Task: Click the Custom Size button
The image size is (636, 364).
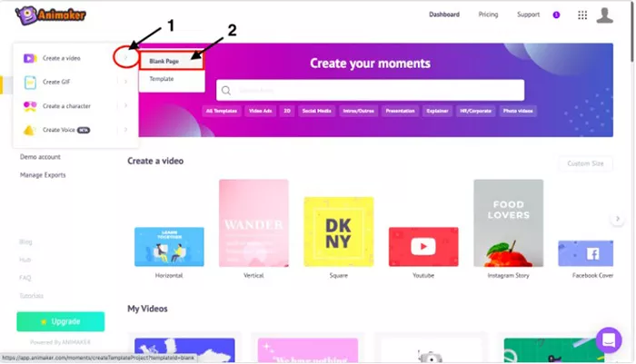Action: (585, 163)
